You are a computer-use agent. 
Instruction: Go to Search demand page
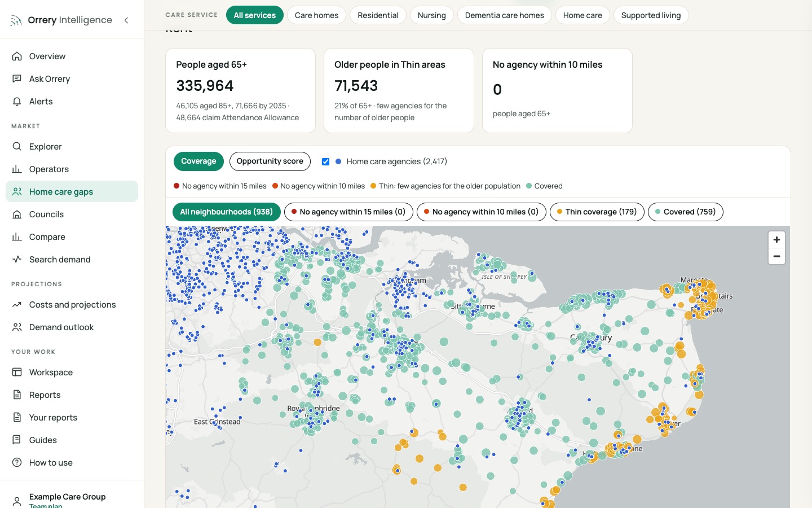72,260
